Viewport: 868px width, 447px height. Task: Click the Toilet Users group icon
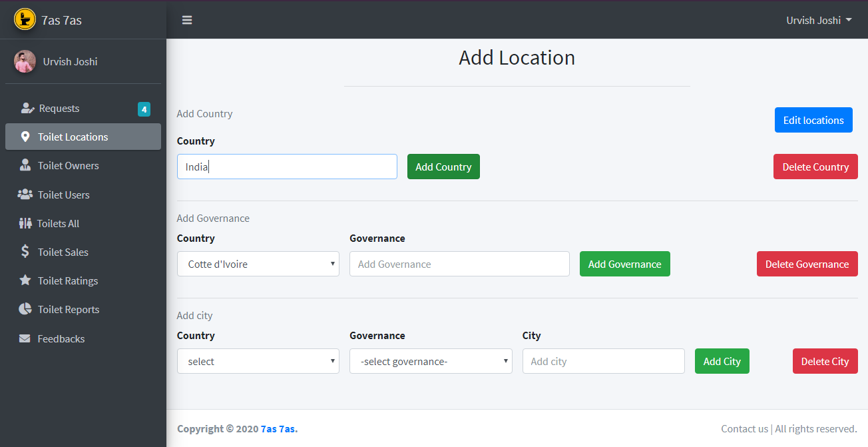coord(25,195)
